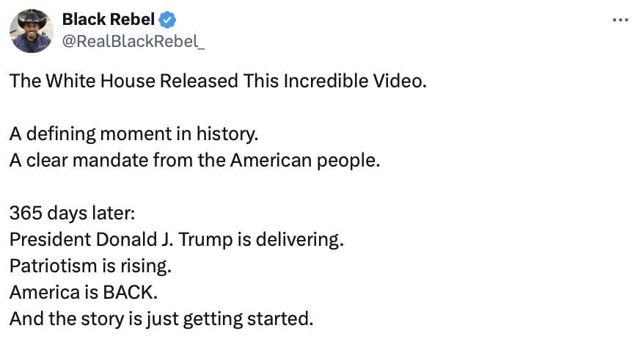Click the line about the White House video
The width and height of the screenshot is (644, 342).
click(x=217, y=81)
